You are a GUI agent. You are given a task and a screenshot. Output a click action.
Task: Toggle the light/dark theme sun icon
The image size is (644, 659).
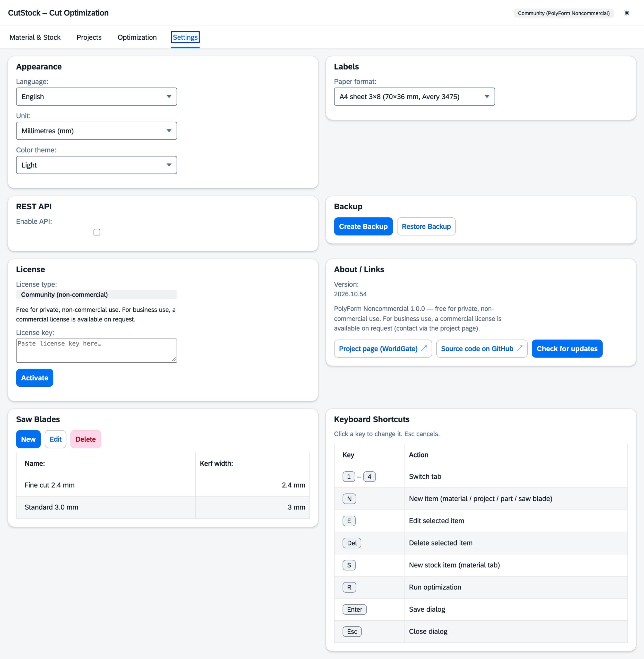(x=626, y=13)
